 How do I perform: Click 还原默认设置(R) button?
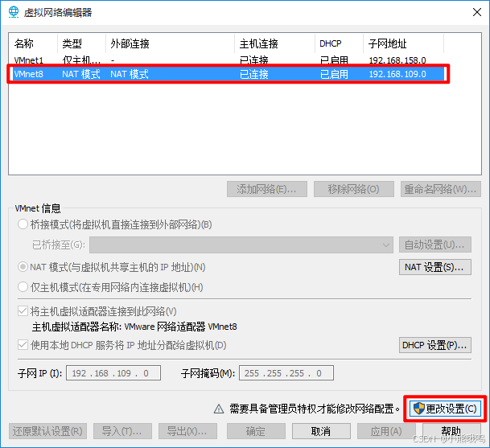47,431
